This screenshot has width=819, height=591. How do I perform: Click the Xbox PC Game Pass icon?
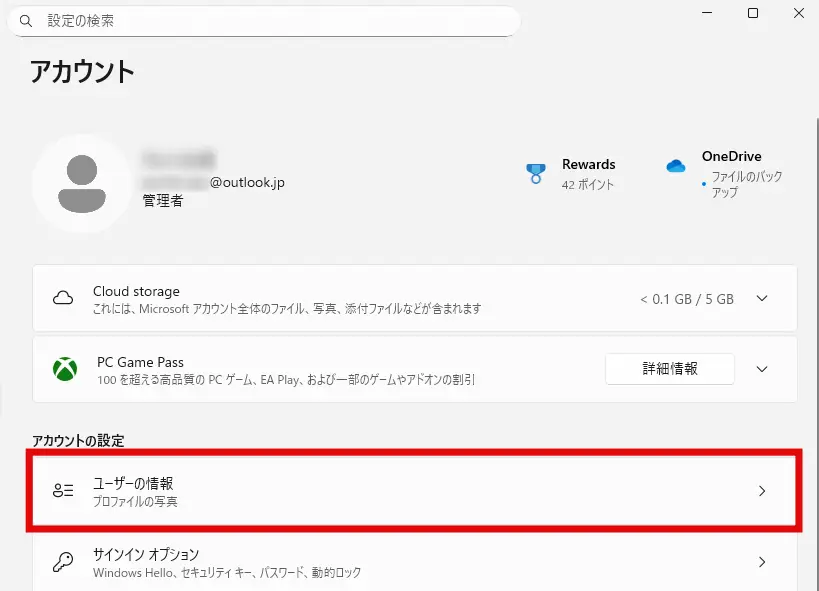[65, 369]
